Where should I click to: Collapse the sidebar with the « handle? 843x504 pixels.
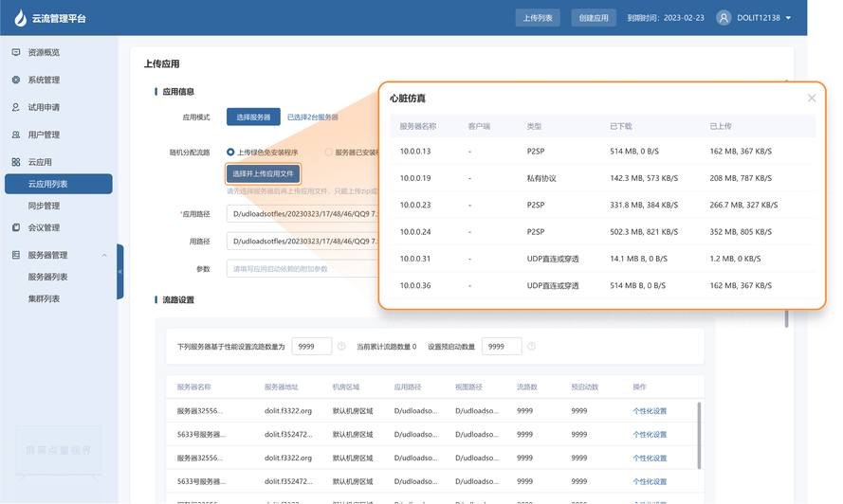[120, 272]
